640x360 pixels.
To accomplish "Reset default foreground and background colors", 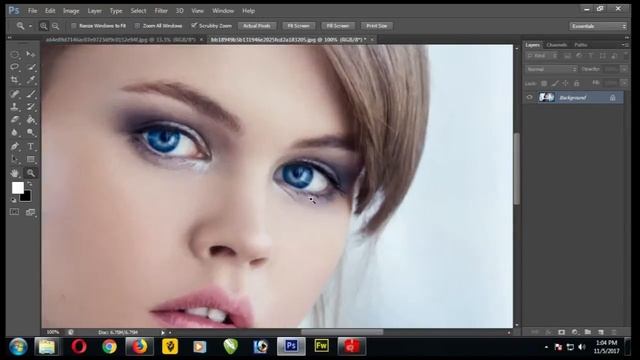I will click(x=13, y=200).
